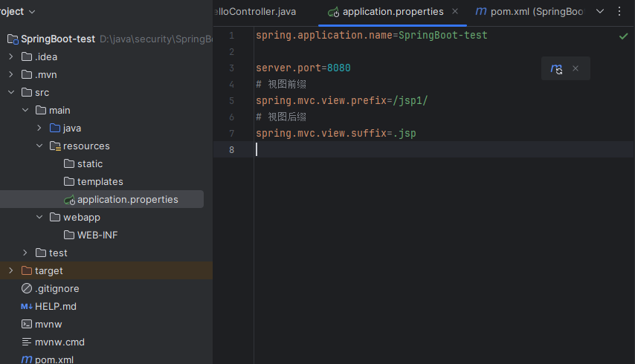Expand the .idea folder
The image size is (635, 364).
tap(11, 57)
